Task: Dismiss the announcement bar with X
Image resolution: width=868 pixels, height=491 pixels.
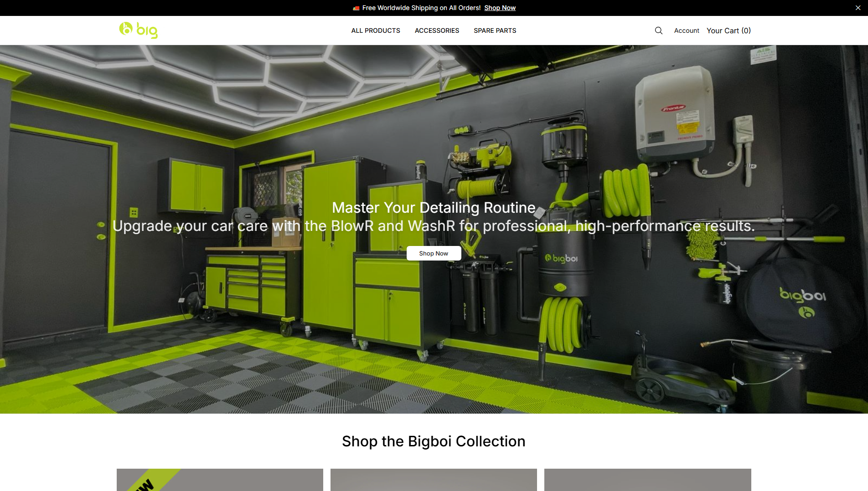Action: [x=858, y=8]
